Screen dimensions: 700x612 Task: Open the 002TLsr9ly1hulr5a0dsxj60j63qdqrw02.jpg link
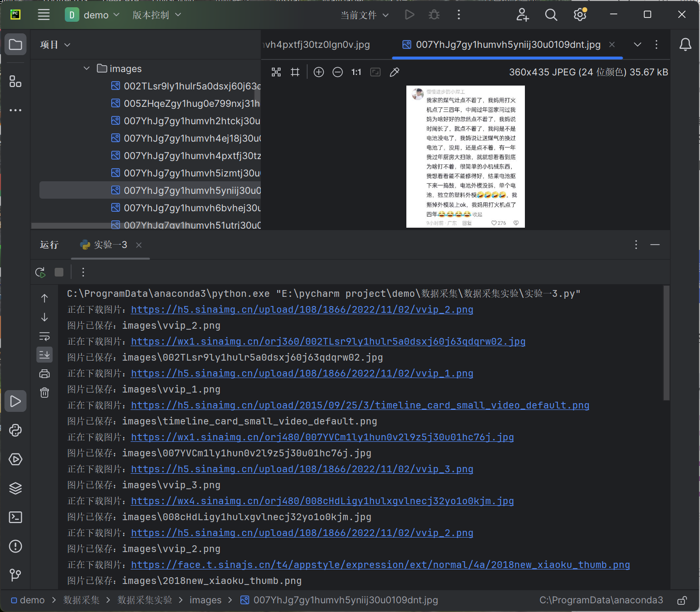[328, 342]
